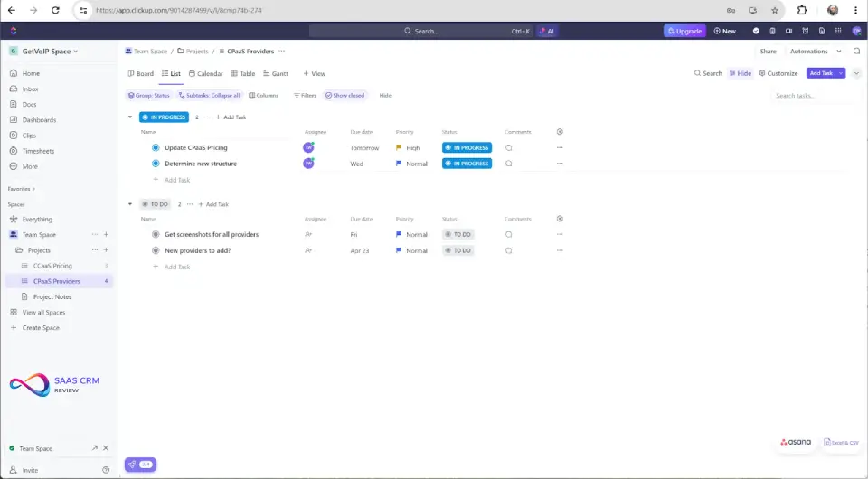Toggle Show closed tasks filter

[x=345, y=95]
